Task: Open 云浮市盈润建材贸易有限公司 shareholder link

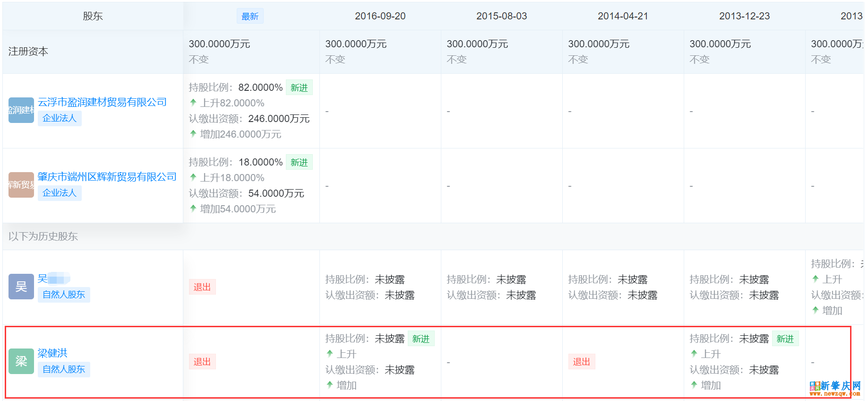Action: tap(102, 102)
